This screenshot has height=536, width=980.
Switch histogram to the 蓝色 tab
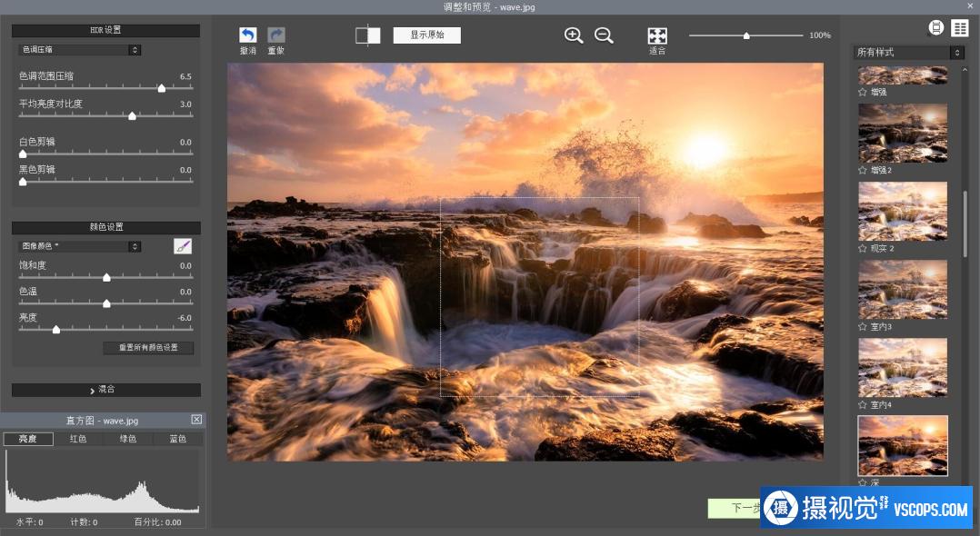(x=177, y=439)
